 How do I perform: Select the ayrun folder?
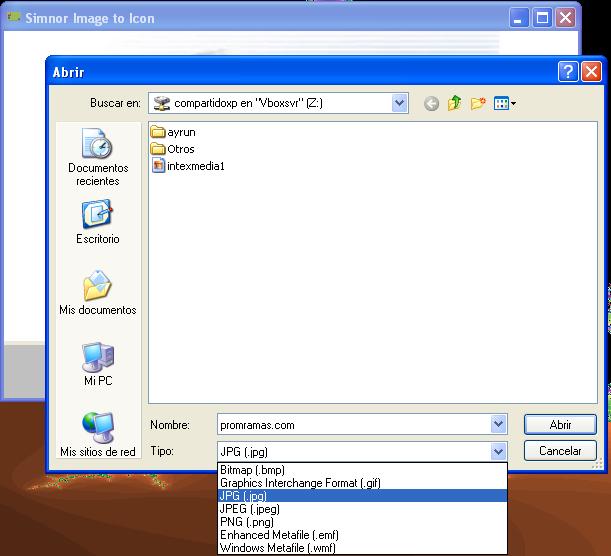click(x=173, y=132)
